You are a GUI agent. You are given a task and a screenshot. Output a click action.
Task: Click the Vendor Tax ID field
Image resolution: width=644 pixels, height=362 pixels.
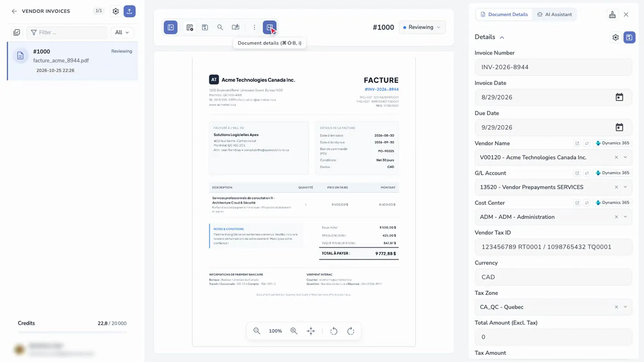(x=553, y=247)
